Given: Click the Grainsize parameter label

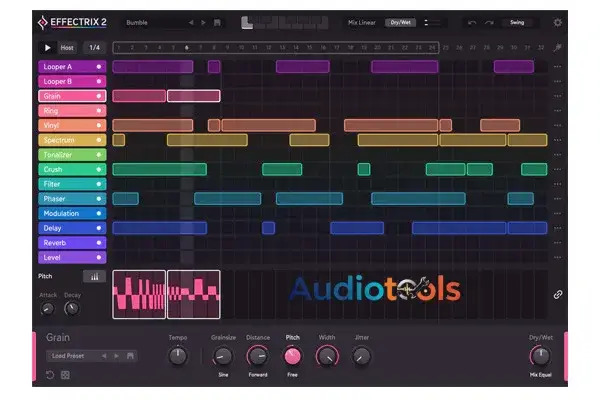Looking at the screenshot, I should click(223, 338).
